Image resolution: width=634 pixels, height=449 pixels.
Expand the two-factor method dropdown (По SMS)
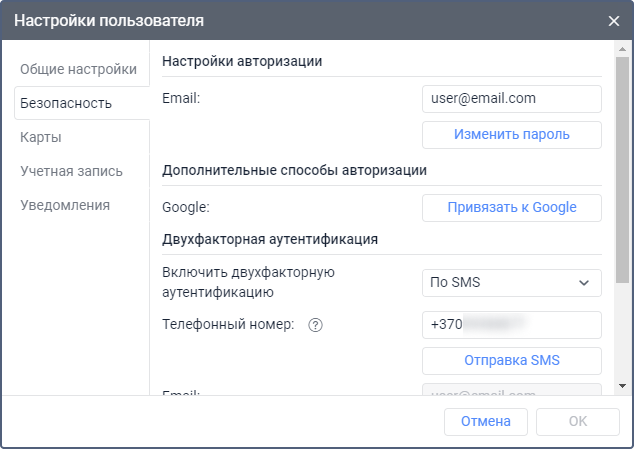(511, 283)
